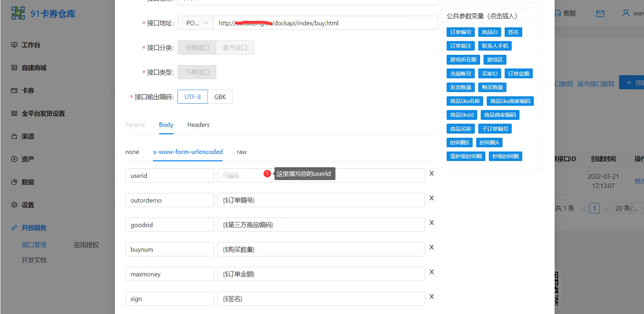Remove the userid parameter row
Screen dimensions: 644x314
[432, 173]
